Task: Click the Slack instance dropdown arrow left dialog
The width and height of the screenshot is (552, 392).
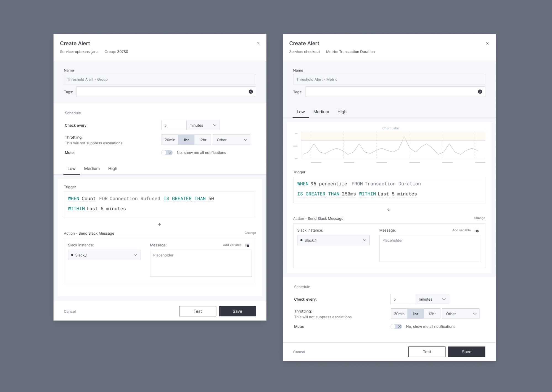Action: coord(135,255)
